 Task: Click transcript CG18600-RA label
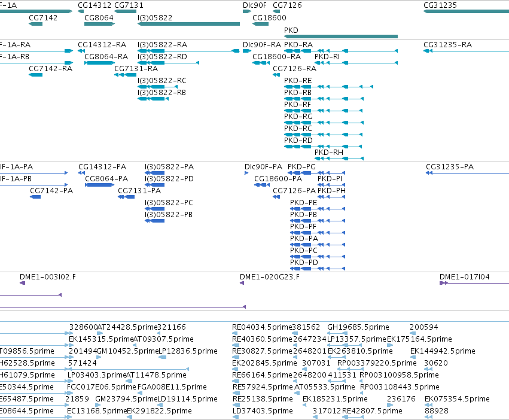pyautogui.click(x=276, y=57)
